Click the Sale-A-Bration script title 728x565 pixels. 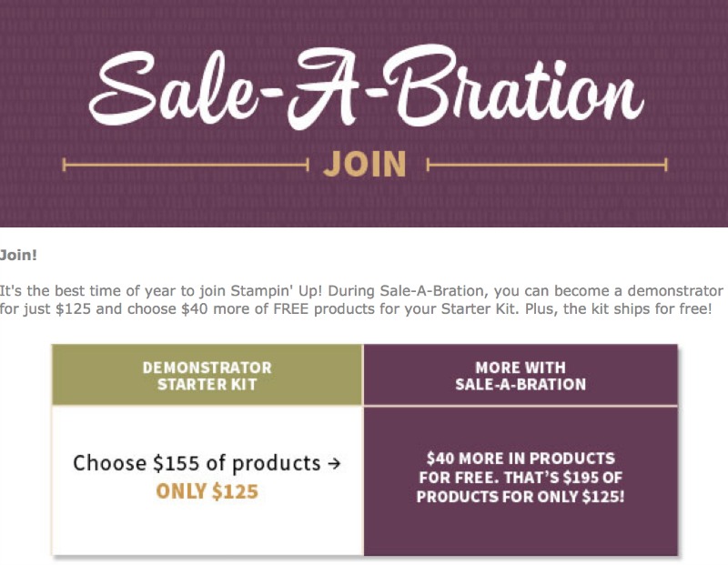click(x=367, y=86)
